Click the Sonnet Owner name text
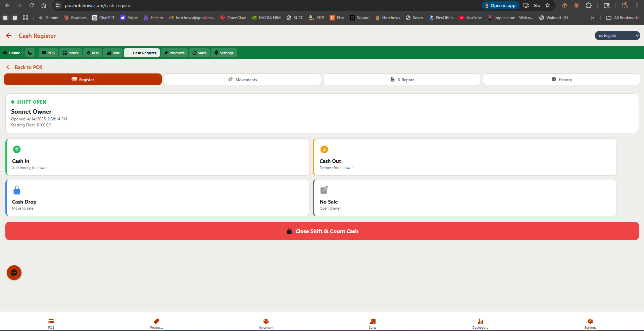 [31, 112]
